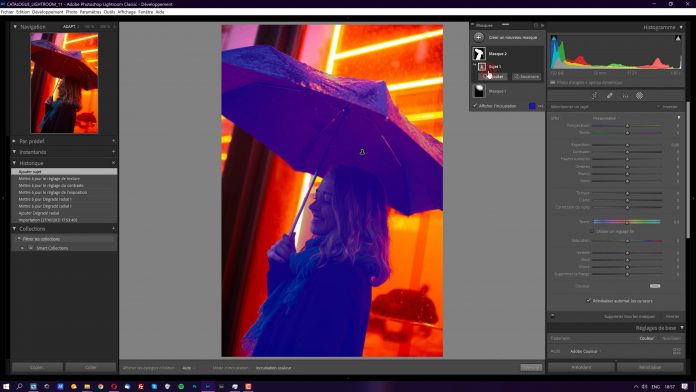Toggle the mask panel on/off switch
Screen dimensions: 696x392
click(553, 316)
